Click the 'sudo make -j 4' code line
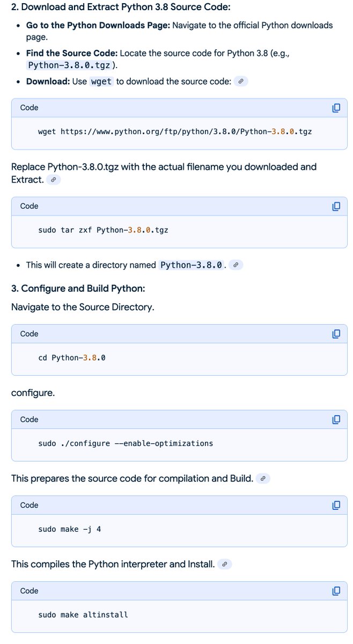Image resolution: width=353 pixels, height=644 pixels. [70, 529]
